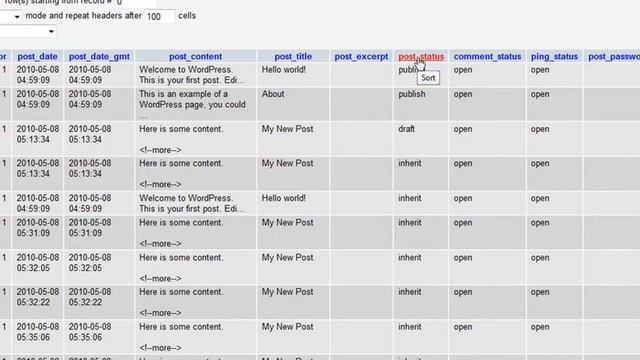Sort by post_content column header
This screenshot has height=360, width=640.
pos(196,56)
